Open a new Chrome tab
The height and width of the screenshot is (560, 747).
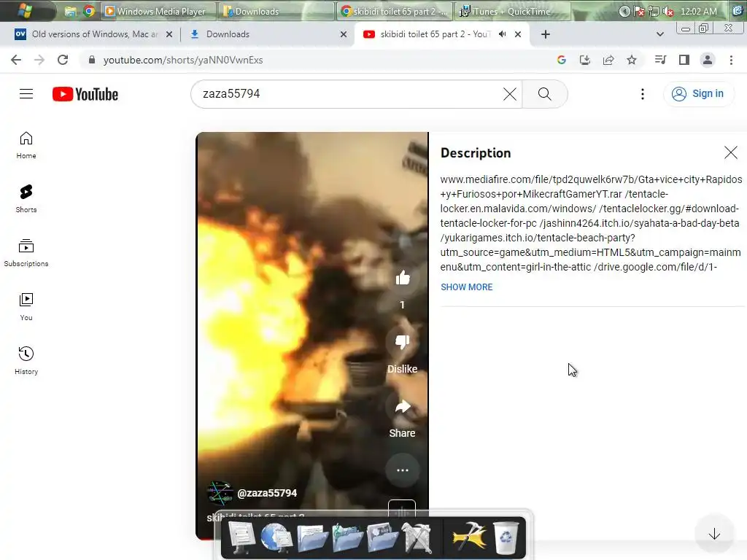[x=546, y=34]
